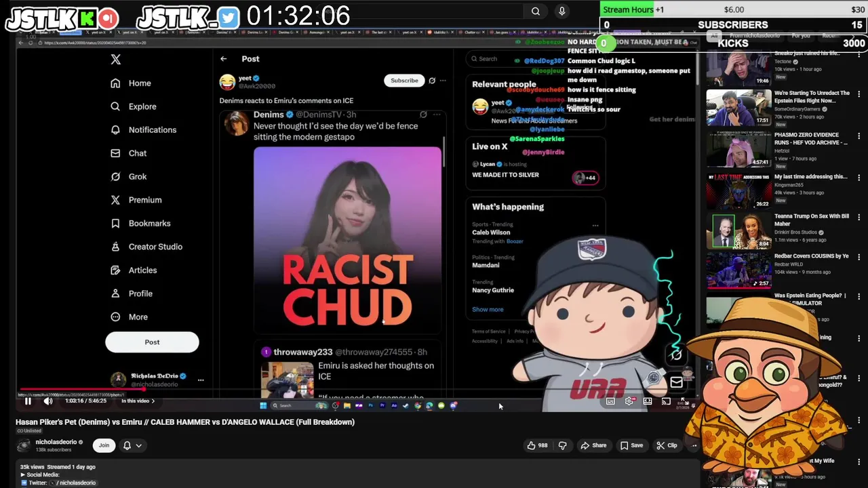This screenshot has width=868, height=488.
Task: Open the yeet profile avatar on the post
Action: (227, 82)
